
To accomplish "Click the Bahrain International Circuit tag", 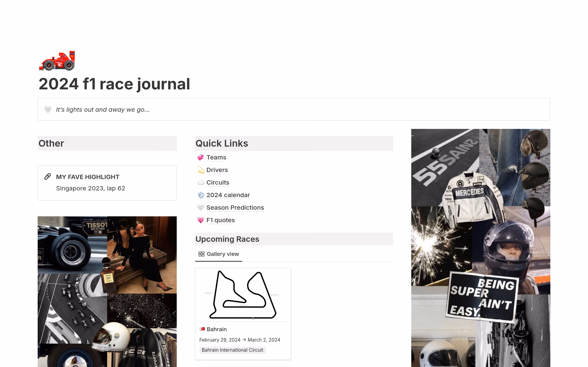I will (x=232, y=350).
